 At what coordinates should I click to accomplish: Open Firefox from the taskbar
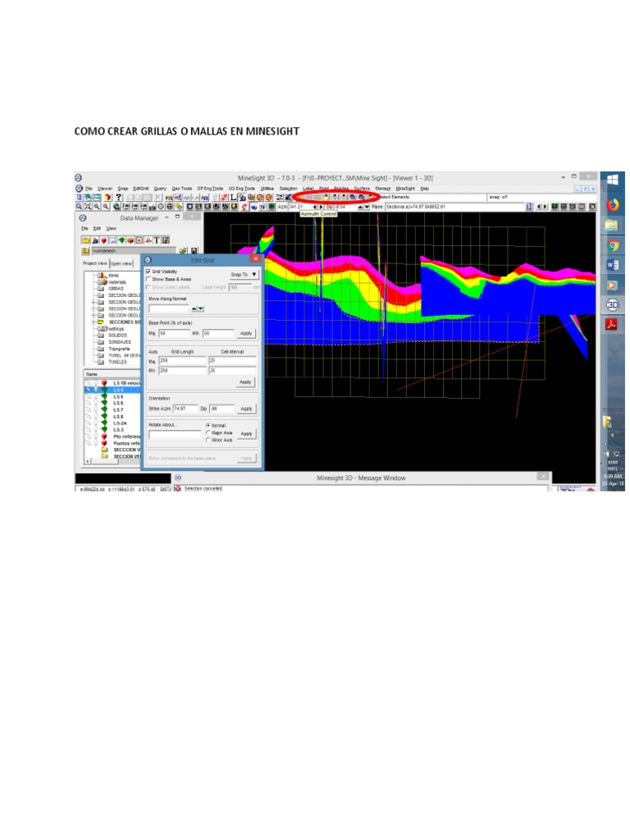[613, 204]
